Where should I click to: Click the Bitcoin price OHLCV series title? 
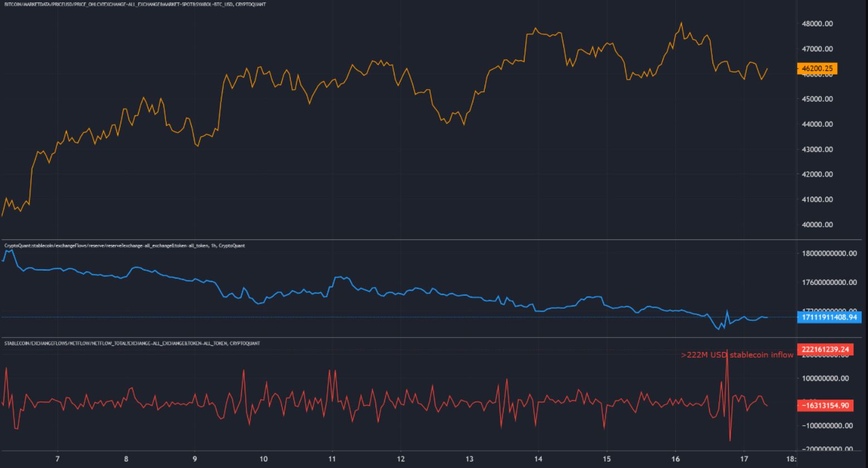(x=135, y=4)
